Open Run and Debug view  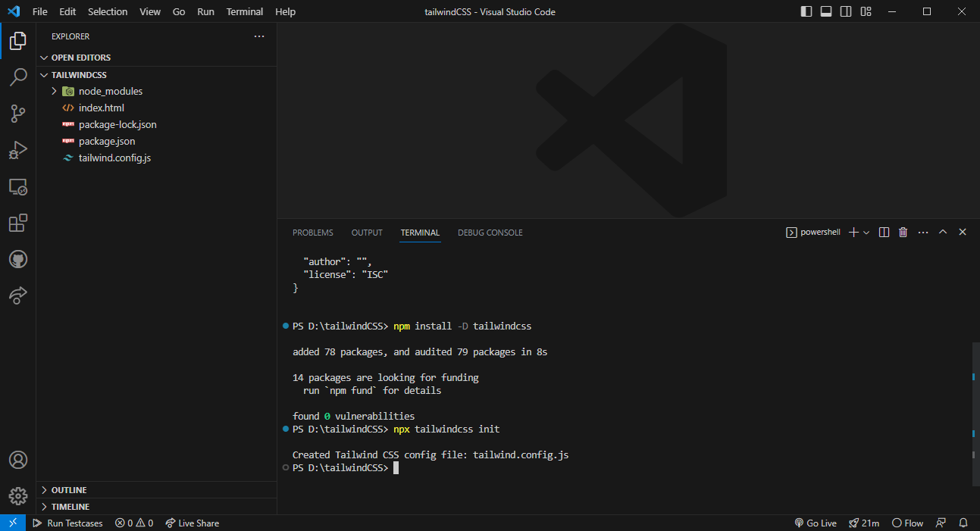click(x=18, y=150)
